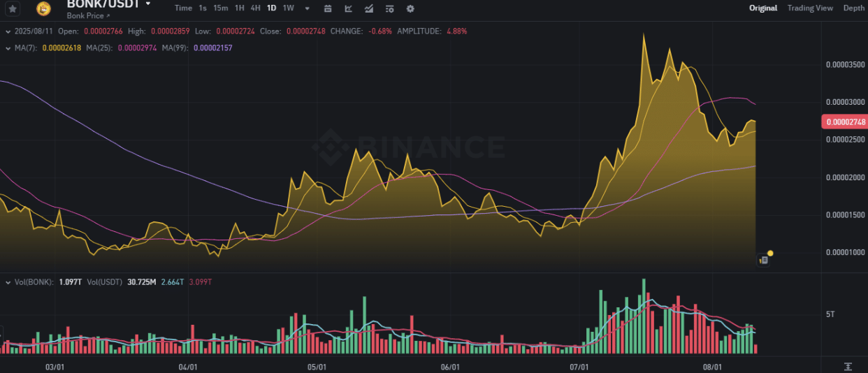Viewport: 868px width, 373px height.
Task: Click the Vol(BONK) value 1.097T
Action: click(72, 282)
